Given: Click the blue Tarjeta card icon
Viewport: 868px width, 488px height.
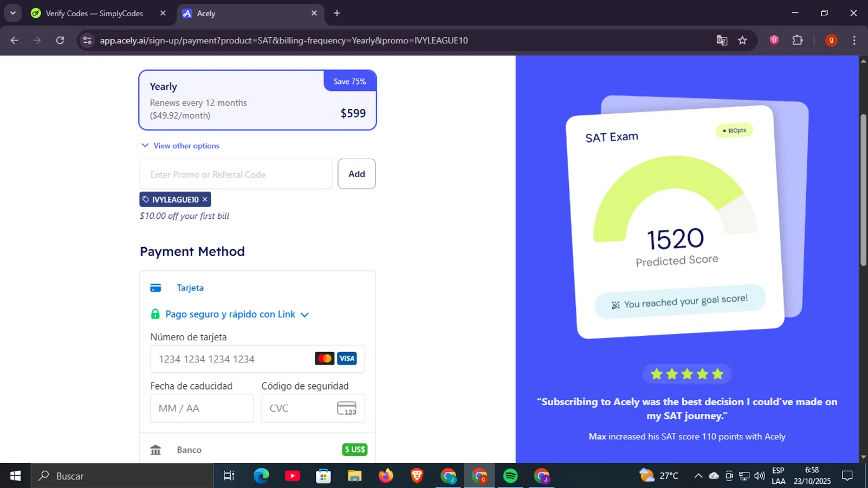Looking at the screenshot, I should coord(156,288).
